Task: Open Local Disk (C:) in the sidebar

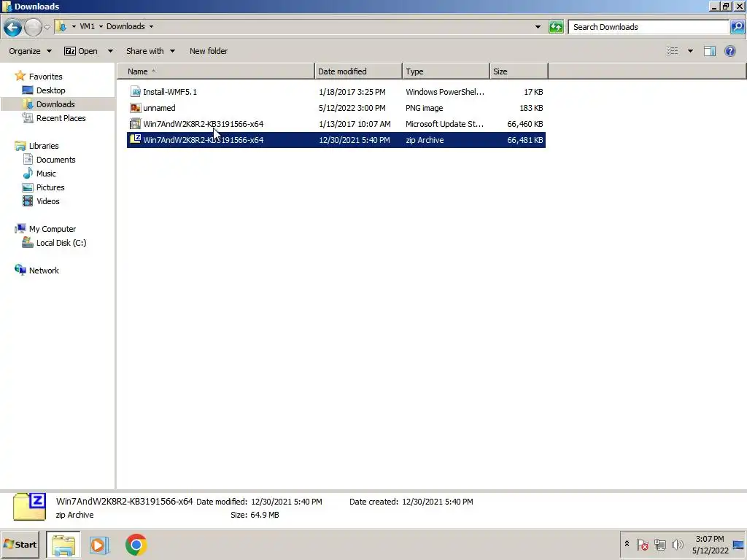Action: click(61, 243)
